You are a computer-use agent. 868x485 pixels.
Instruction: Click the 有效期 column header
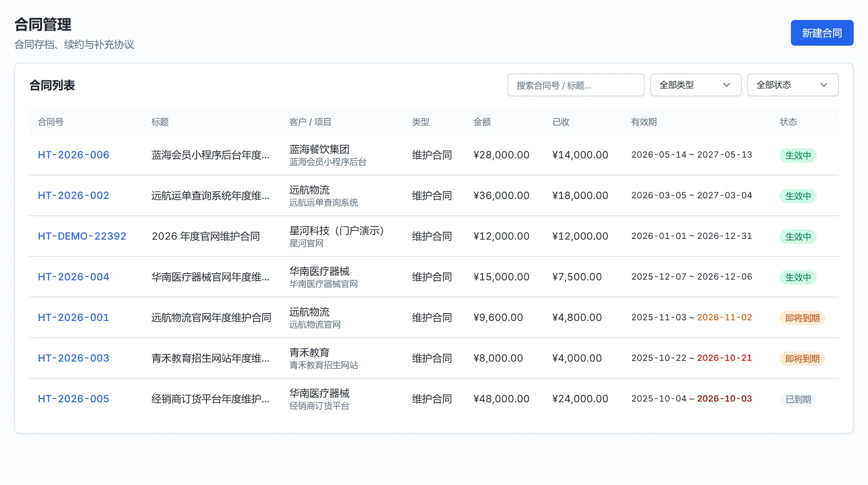(644, 122)
